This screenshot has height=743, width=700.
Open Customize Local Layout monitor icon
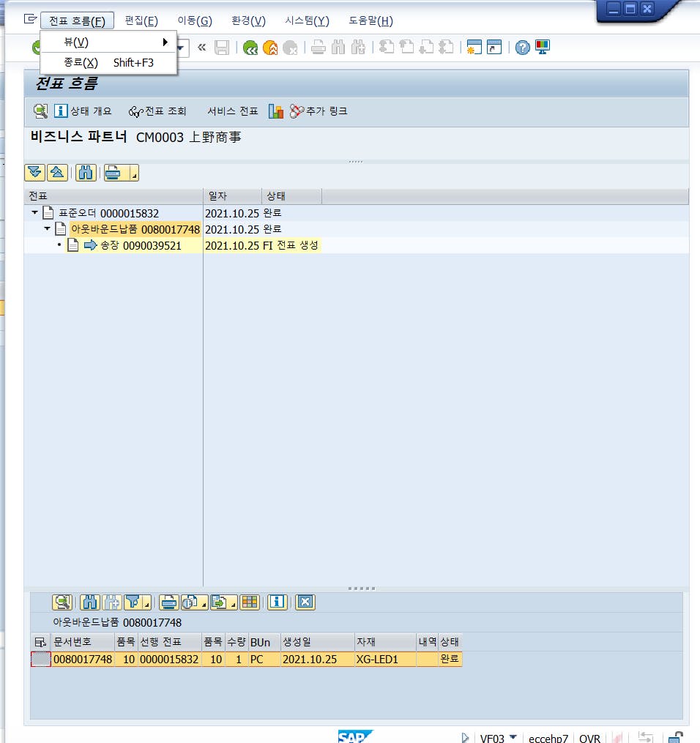(x=542, y=48)
